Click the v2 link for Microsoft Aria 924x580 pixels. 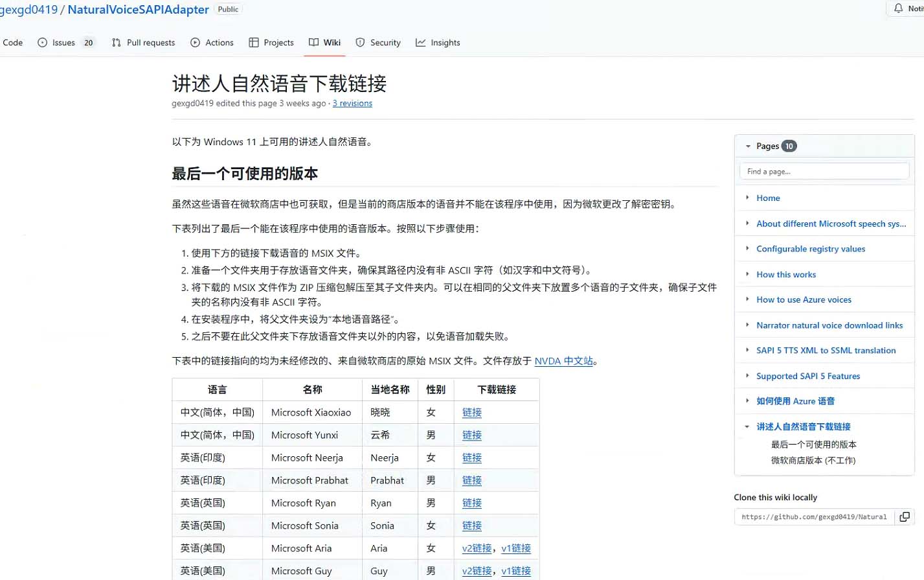pos(477,548)
